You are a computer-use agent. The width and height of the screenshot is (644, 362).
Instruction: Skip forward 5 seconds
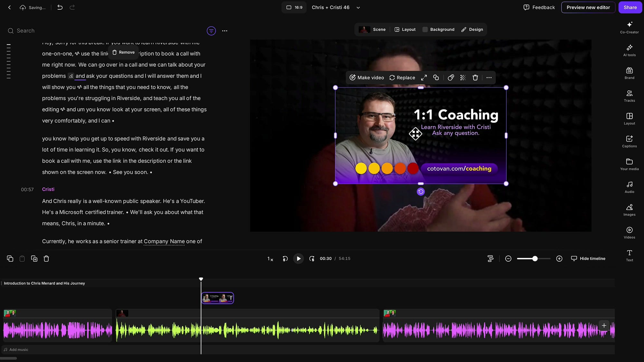tap(312, 259)
